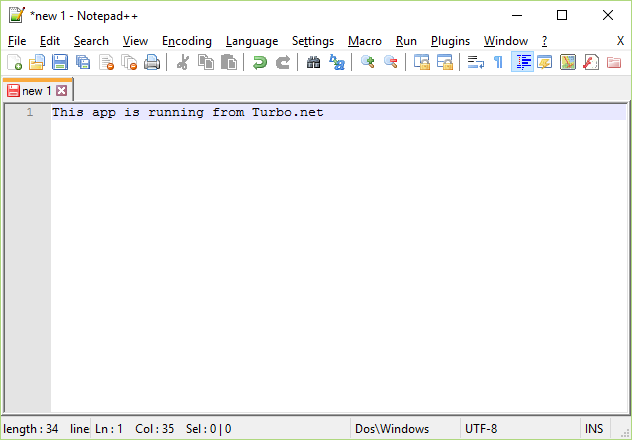The height and width of the screenshot is (440, 632).
Task: Close the current document via toolbar icon
Action: click(x=106, y=62)
